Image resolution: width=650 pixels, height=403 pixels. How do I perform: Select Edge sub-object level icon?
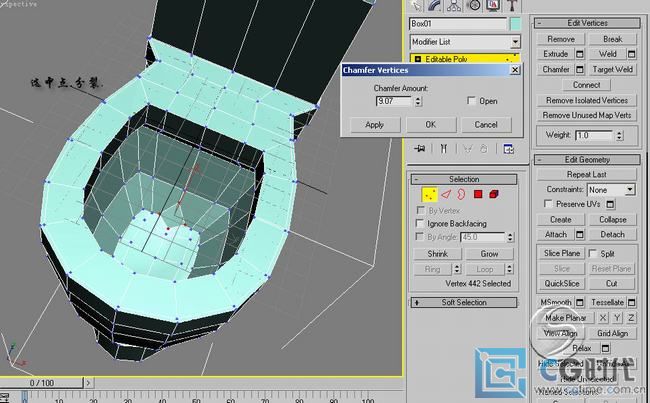(446, 194)
